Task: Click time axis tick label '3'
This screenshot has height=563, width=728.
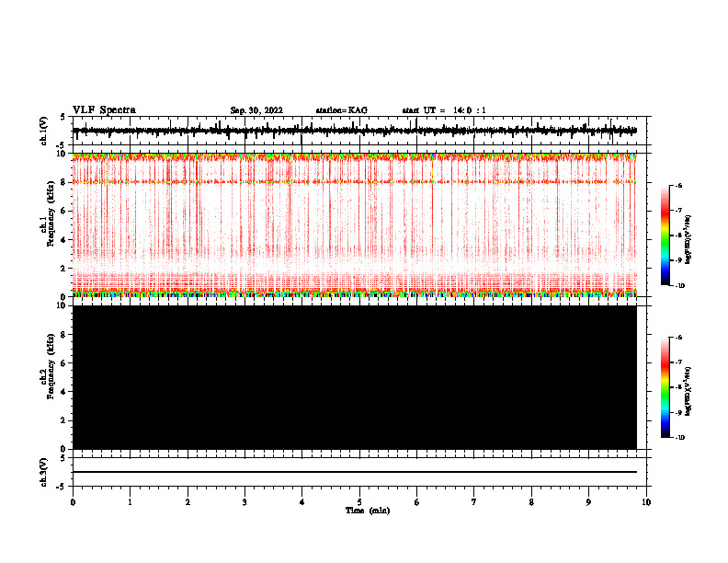Action: click(x=245, y=502)
